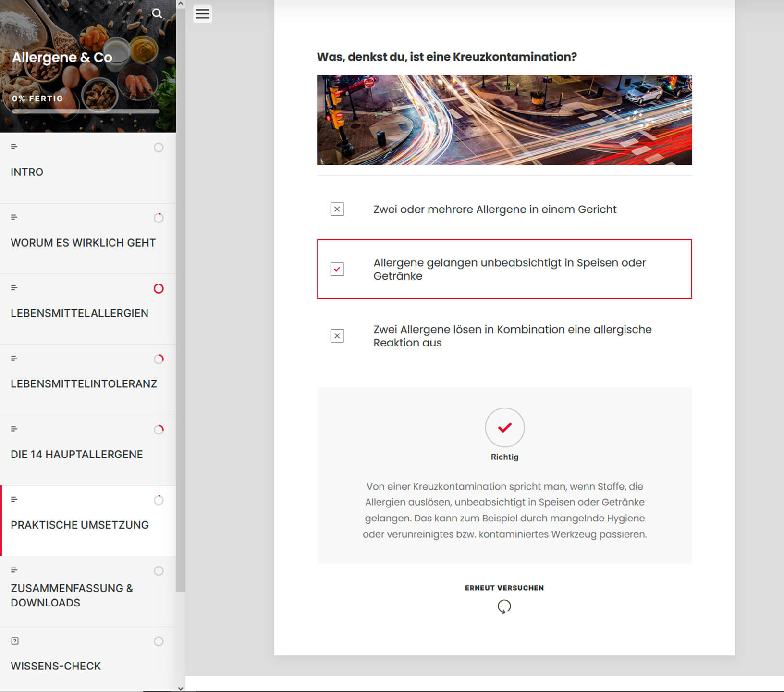Click the quiz icon above Wissens-Check
784x692 pixels.
pyautogui.click(x=15, y=641)
